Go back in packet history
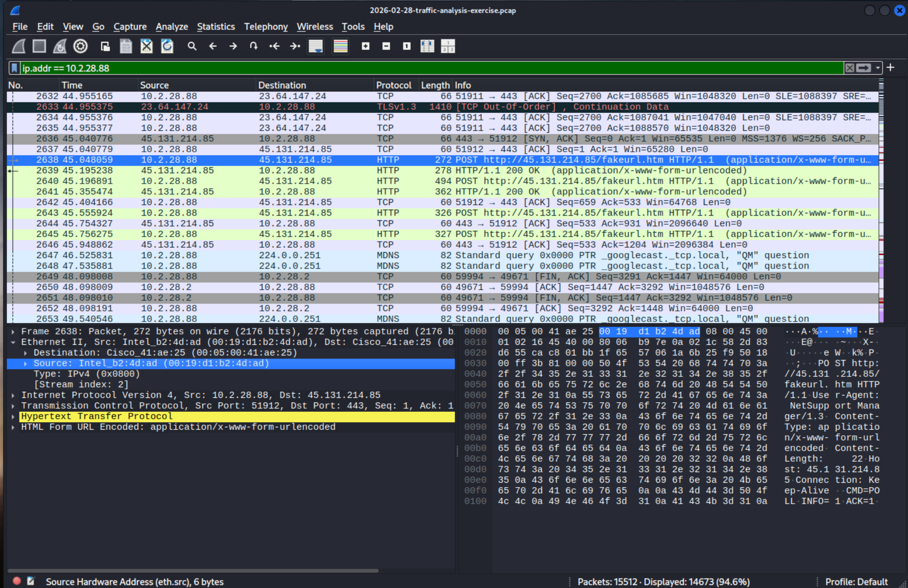The height and width of the screenshot is (588, 908). [x=213, y=46]
